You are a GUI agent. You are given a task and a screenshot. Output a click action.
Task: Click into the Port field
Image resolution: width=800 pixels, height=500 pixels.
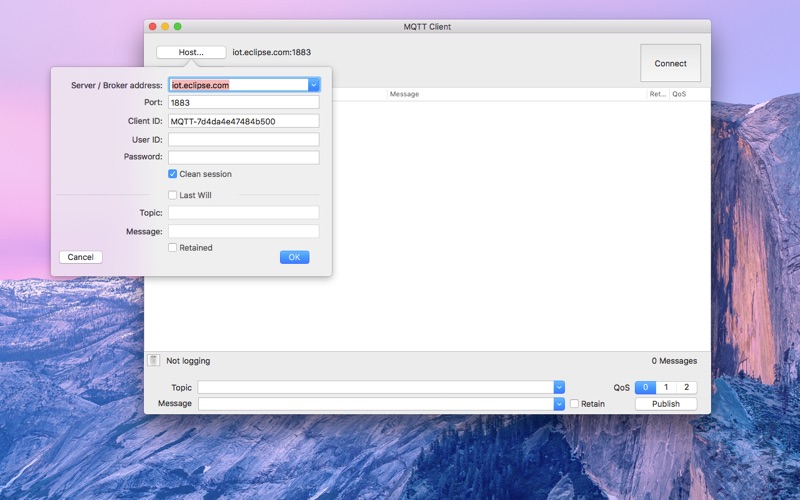click(244, 102)
